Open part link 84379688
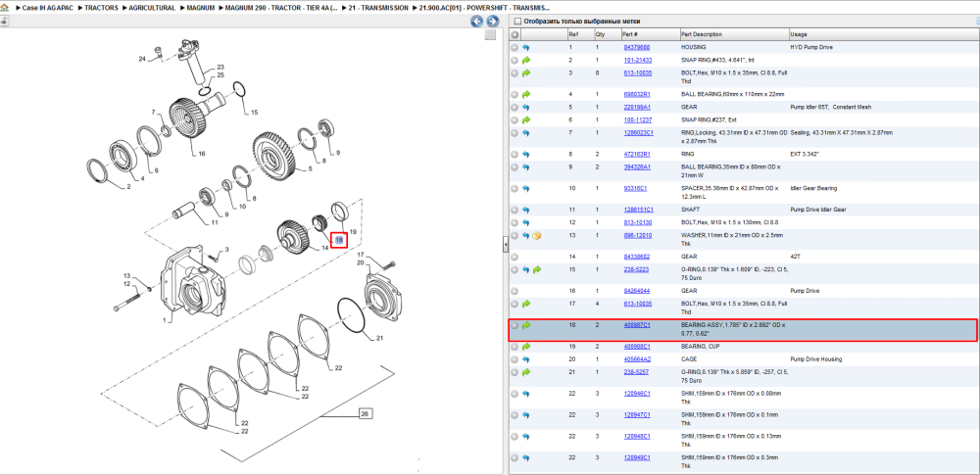 coord(637,47)
